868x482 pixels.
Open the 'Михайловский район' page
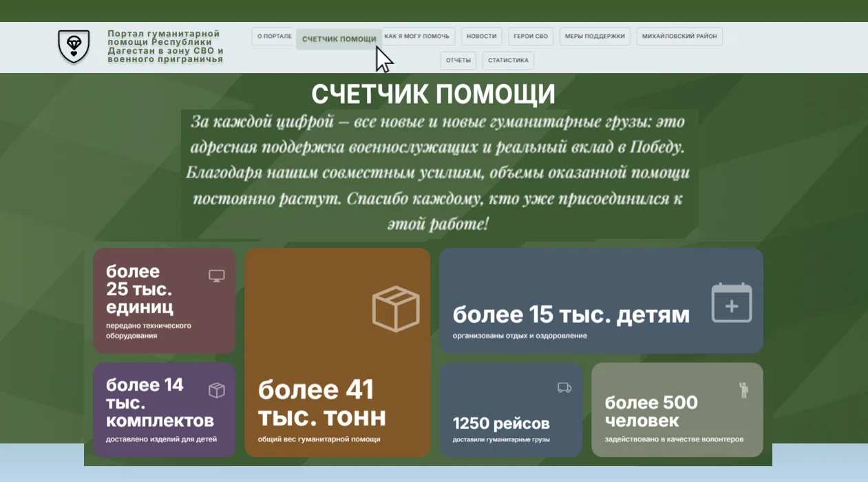[x=679, y=36]
